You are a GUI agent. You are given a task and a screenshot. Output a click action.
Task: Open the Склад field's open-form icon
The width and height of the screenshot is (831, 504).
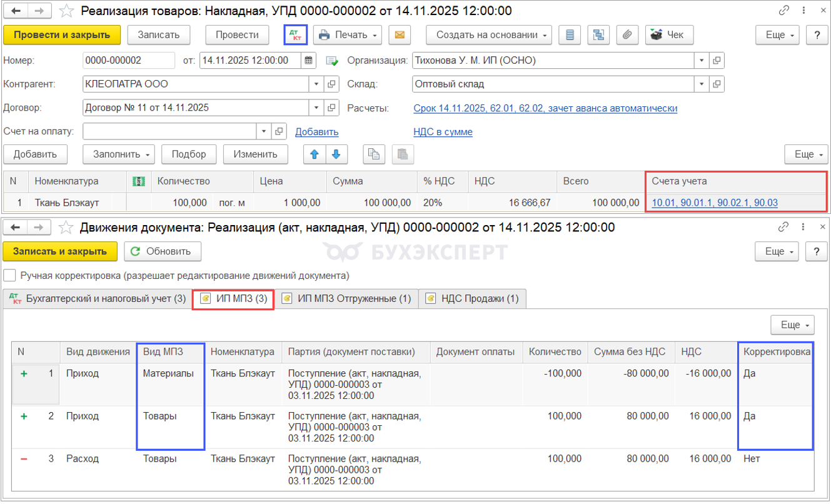[x=717, y=84]
